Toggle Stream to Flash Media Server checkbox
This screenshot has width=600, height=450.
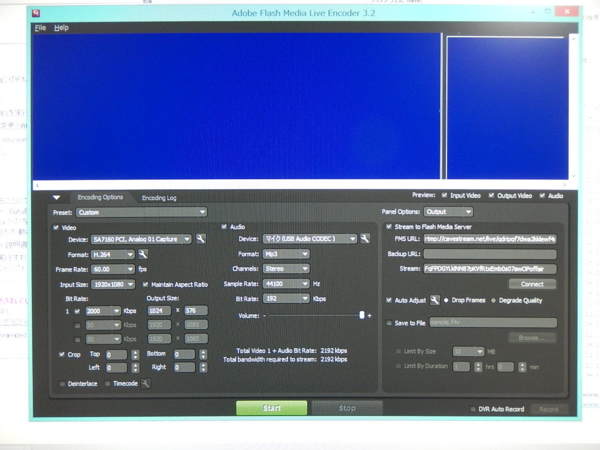[389, 227]
